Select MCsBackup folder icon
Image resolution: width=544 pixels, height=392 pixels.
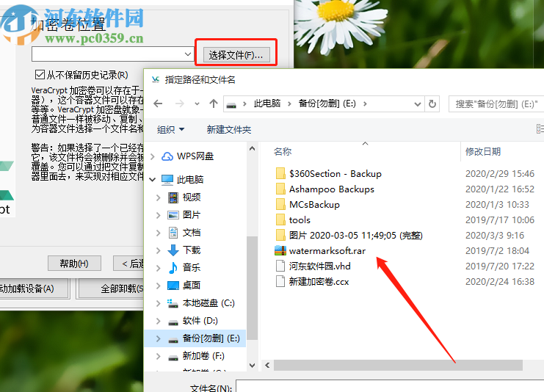(x=280, y=204)
